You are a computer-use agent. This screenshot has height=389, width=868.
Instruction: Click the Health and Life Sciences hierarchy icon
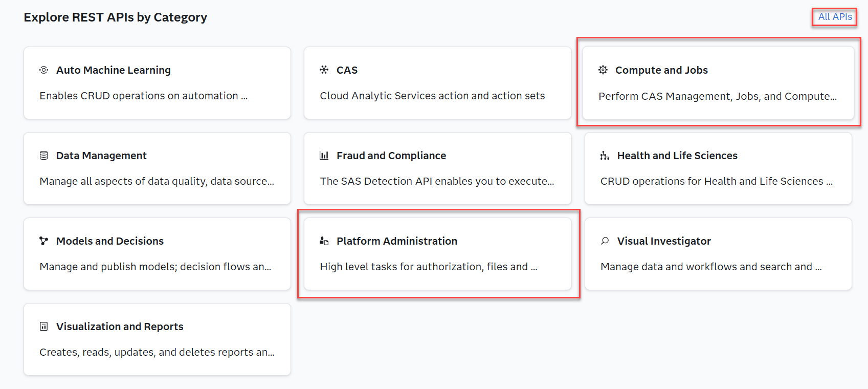604,155
